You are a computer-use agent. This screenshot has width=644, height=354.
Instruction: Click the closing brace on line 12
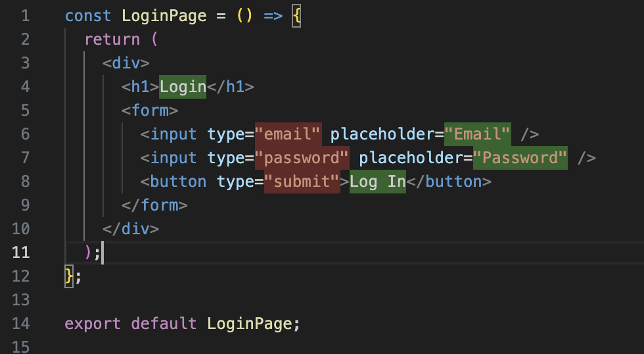pyautogui.click(x=69, y=276)
